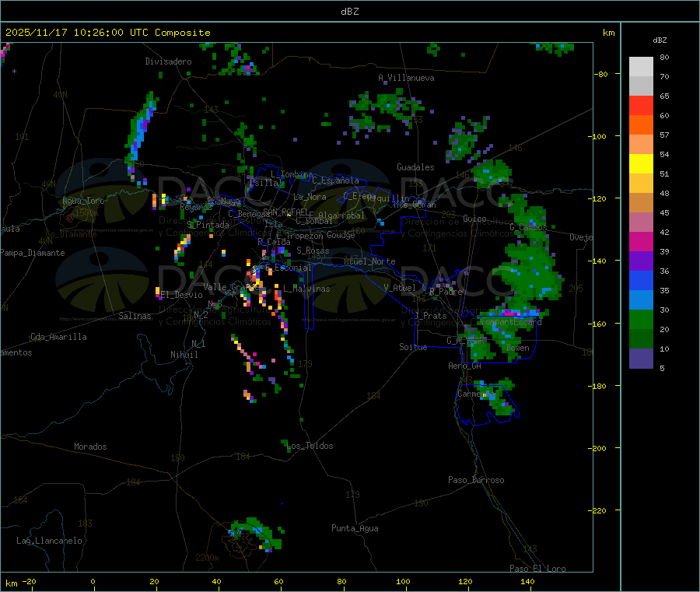Screen dimensions: 700x592
Task: Click the 'Punta_Agua' label
Action: pos(355,528)
